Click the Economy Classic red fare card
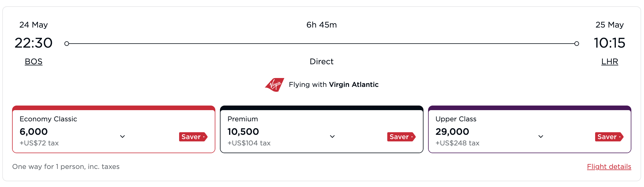The height and width of the screenshot is (187, 644). [x=114, y=130]
